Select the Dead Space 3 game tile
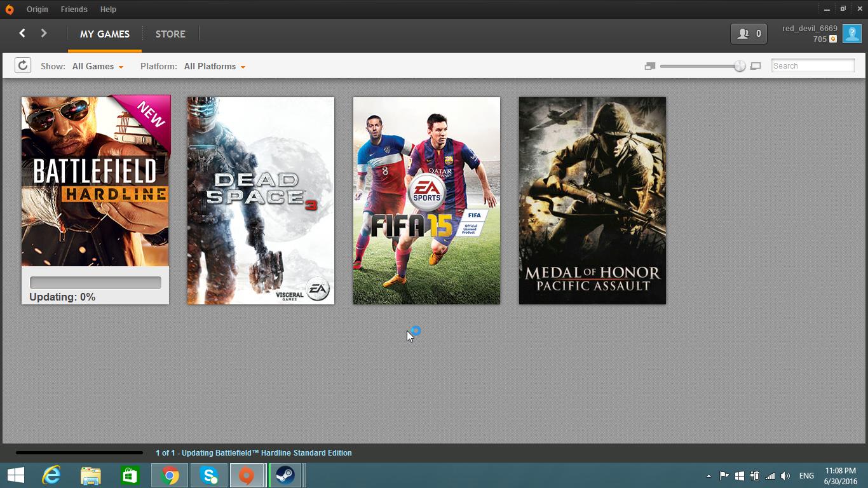The width and height of the screenshot is (868, 488). pyautogui.click(x=261, y=201)
